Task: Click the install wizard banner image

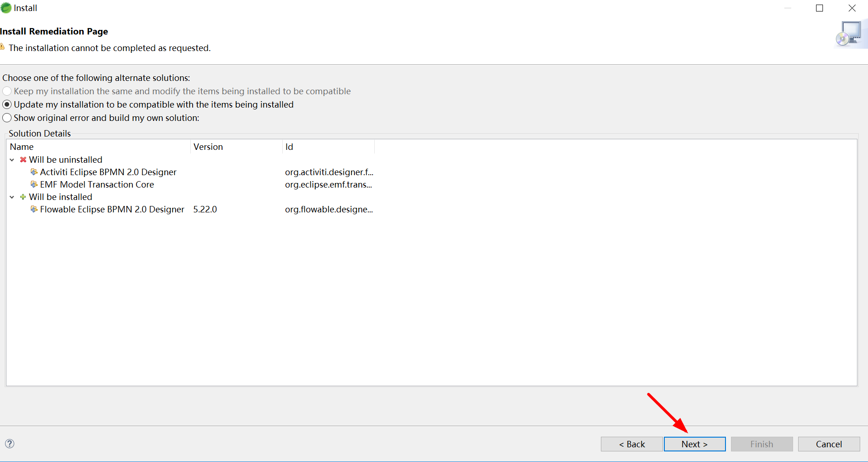Action: [x=851, y=34]
